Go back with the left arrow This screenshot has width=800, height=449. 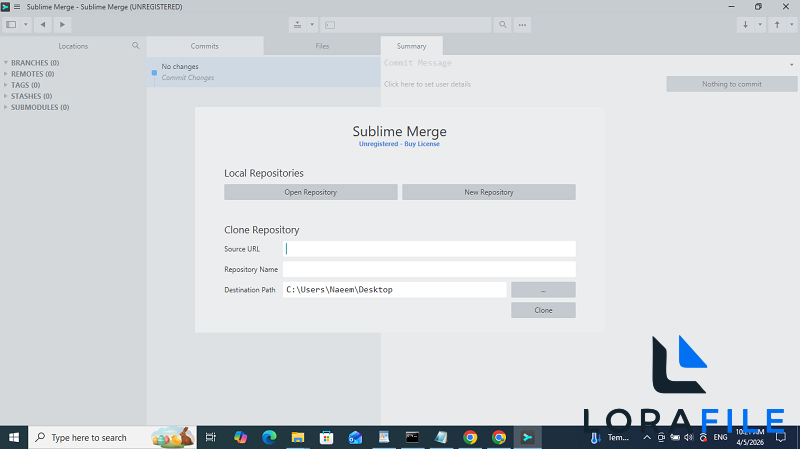click(x=43, y=24)
